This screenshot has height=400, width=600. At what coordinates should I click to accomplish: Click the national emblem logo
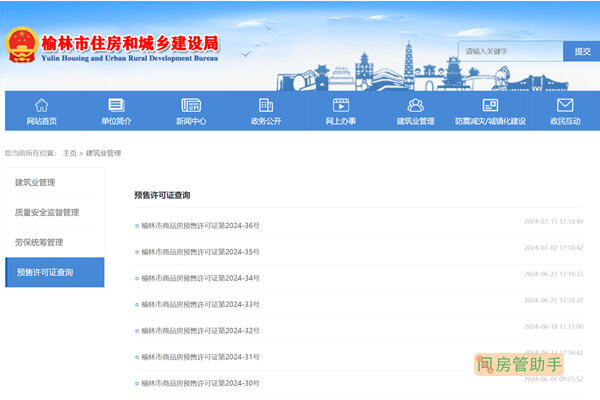[22, 45]
